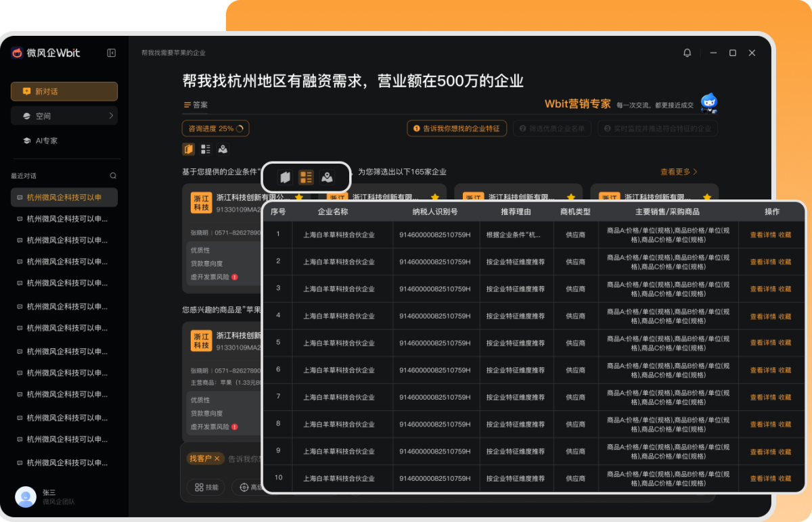Click the 咨询进度 25% progress control

(215, 128)
